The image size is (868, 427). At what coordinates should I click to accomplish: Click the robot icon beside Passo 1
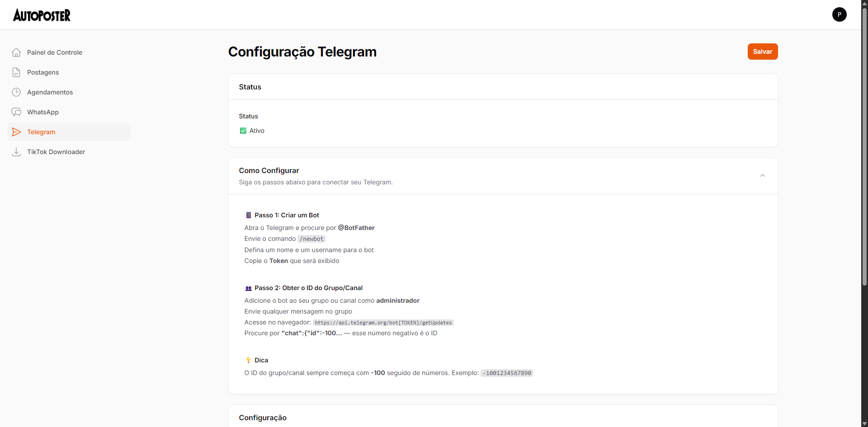click(x=248, y=215)
